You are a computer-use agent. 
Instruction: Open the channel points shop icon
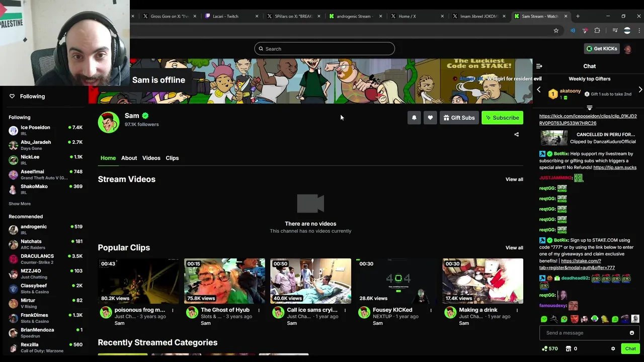(569, 348)
